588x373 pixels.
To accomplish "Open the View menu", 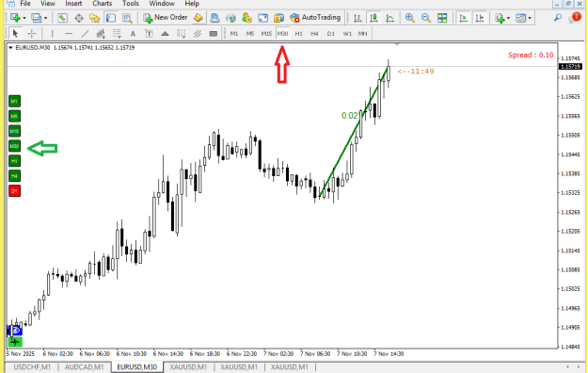I will (x=48, y=4).
